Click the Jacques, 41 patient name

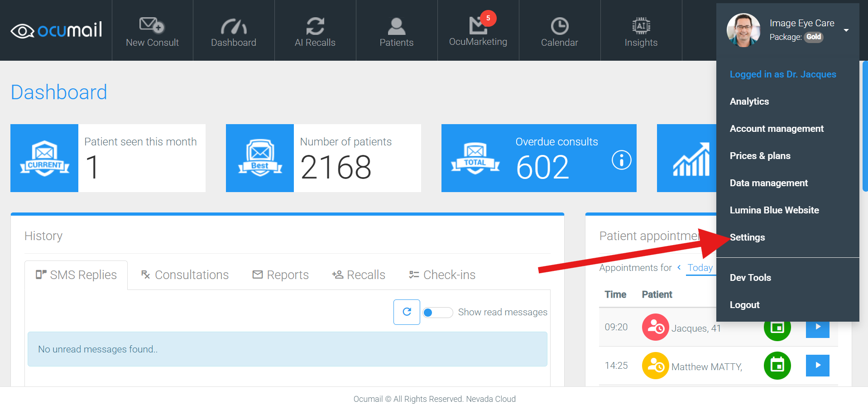tap(696, 328)
